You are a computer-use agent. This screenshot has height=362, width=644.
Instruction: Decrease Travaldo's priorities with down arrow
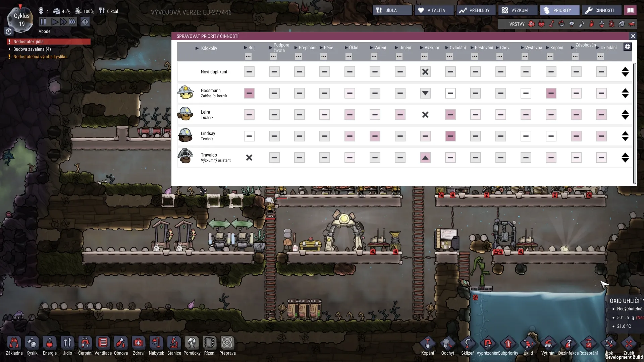pyautogui.click(x=625, y=160)
